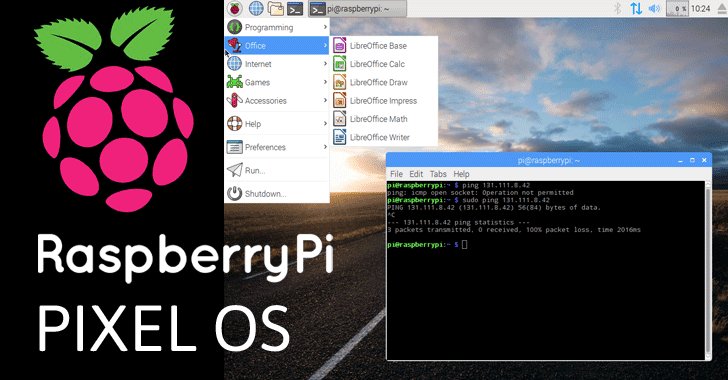Image resolution: width=728 pixels, height=380 pixels.
Task: Click the Internet globe icon in menu
Action: (234, 63)
